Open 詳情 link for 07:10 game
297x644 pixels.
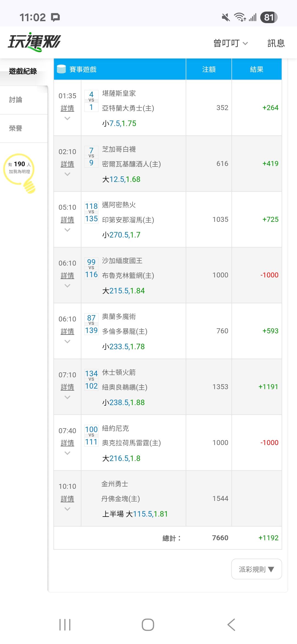click(67, 387)
